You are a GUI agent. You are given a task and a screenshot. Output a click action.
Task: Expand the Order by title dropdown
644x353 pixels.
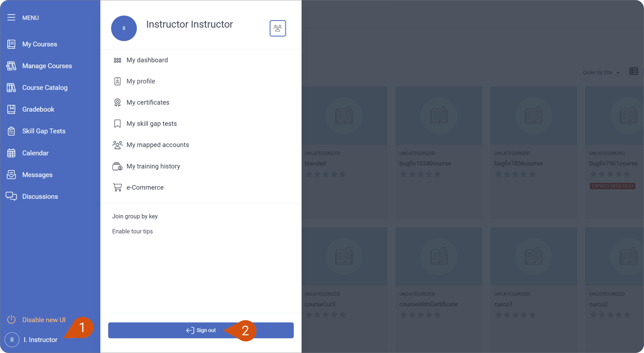[x=601, y=72]
